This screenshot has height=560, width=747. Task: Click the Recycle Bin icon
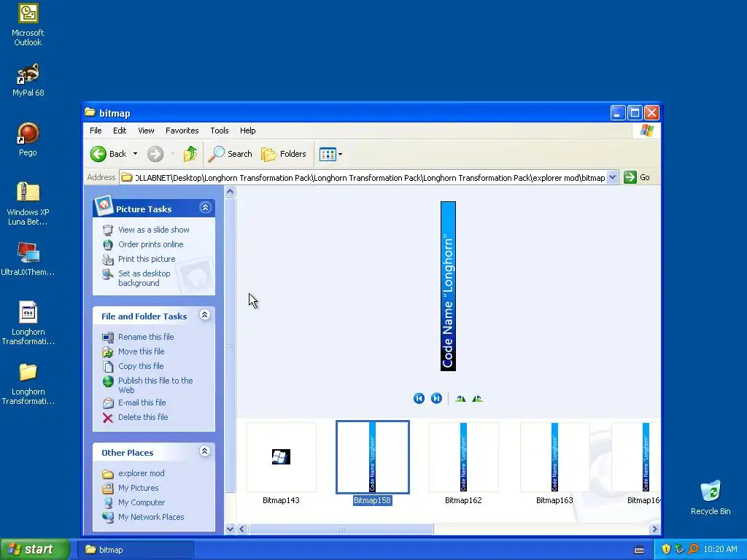711,491
